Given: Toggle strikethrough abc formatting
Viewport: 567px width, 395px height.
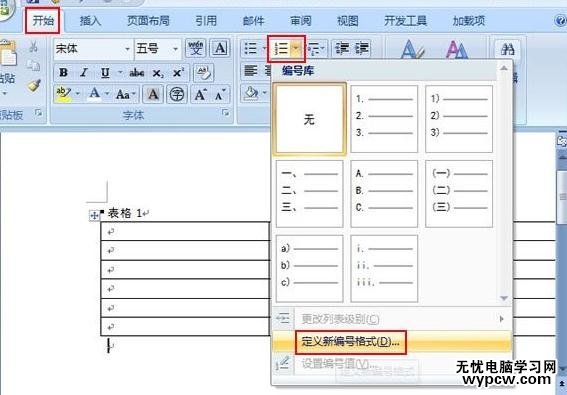Looking at the screenshot, I should point(137,73).
